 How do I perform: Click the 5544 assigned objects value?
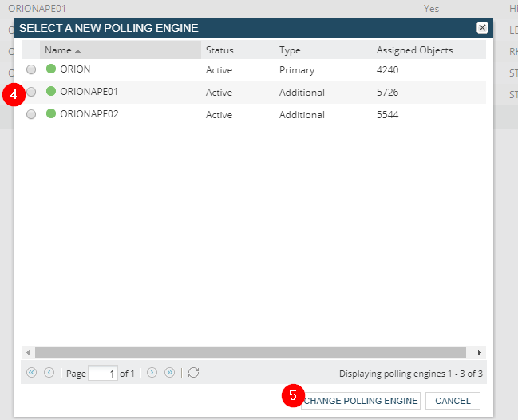388,115
